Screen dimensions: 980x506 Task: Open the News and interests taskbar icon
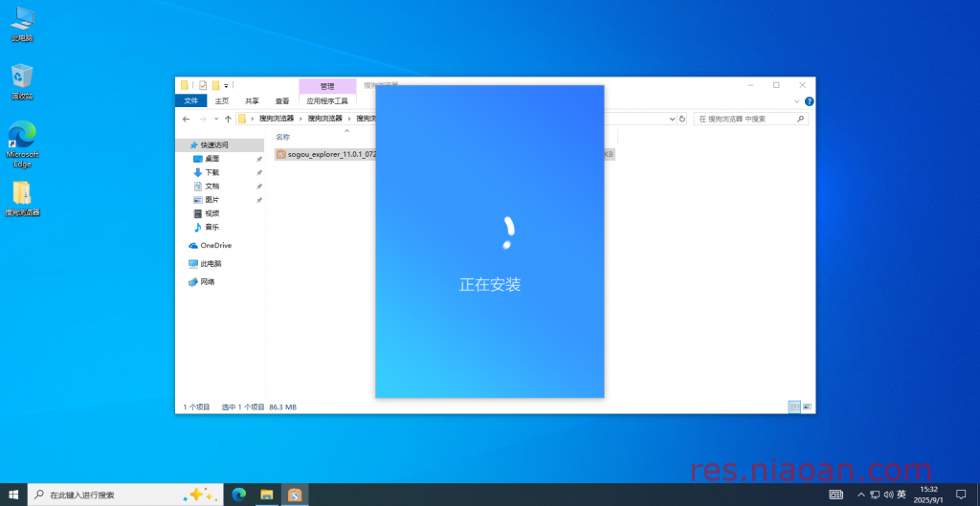pos(199,495)
